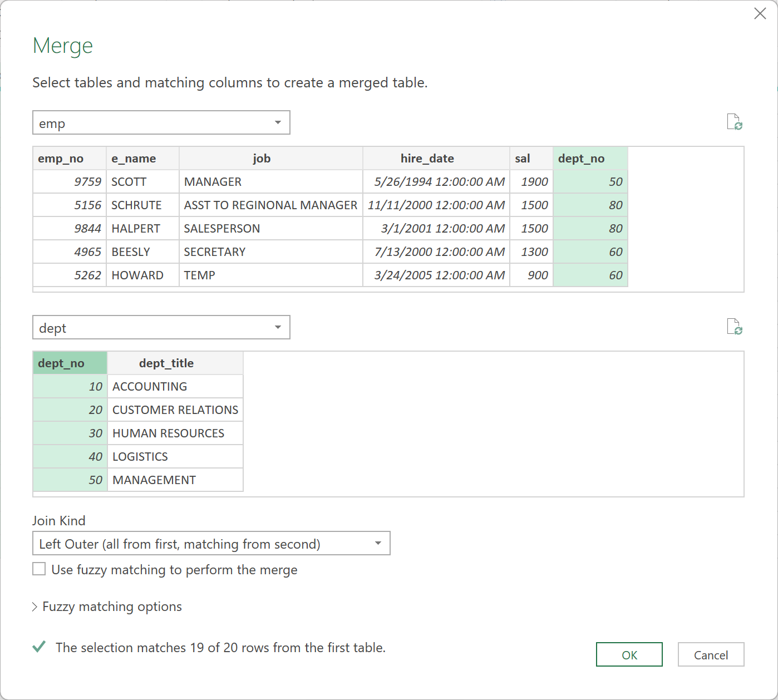Screen dimensions: 778x700
Task: Refresh preview icon for emp table
Action: [735, 122]
